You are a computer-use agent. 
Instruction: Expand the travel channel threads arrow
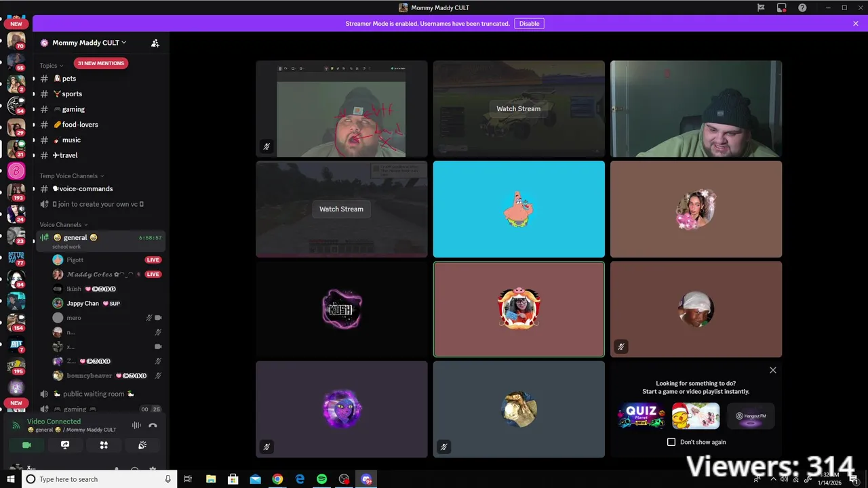34,155
